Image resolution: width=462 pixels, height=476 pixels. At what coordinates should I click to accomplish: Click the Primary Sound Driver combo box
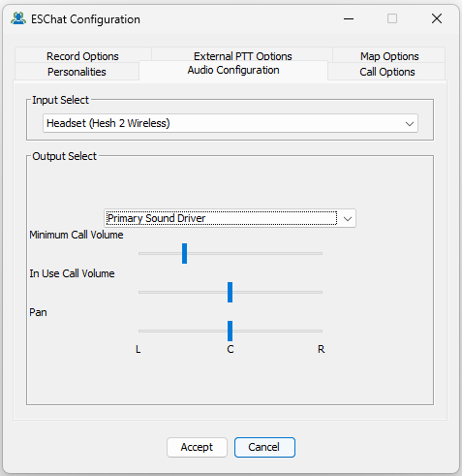pos(230,218)
